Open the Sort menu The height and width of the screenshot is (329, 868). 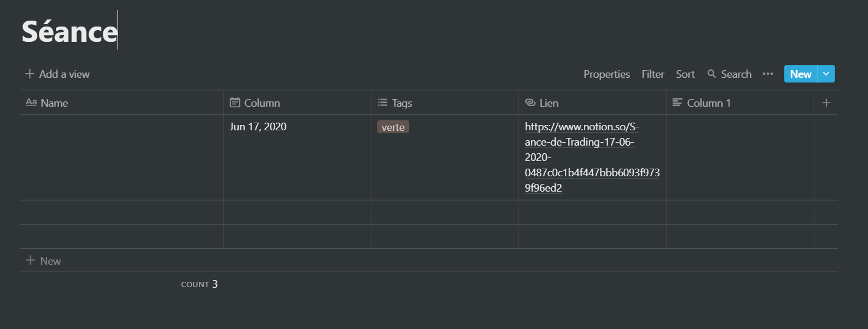click(x=685, y=74)
